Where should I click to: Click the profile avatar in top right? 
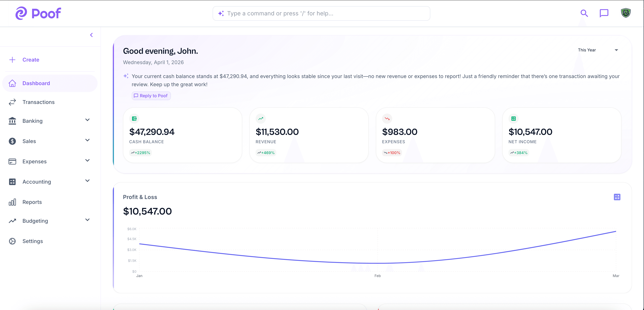coord(626,13)
